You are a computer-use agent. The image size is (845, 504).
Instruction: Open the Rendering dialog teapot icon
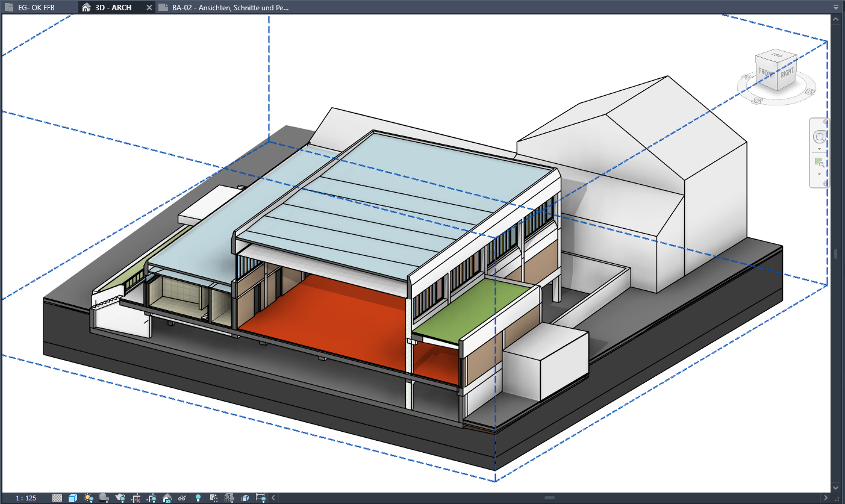pos(120,498)
